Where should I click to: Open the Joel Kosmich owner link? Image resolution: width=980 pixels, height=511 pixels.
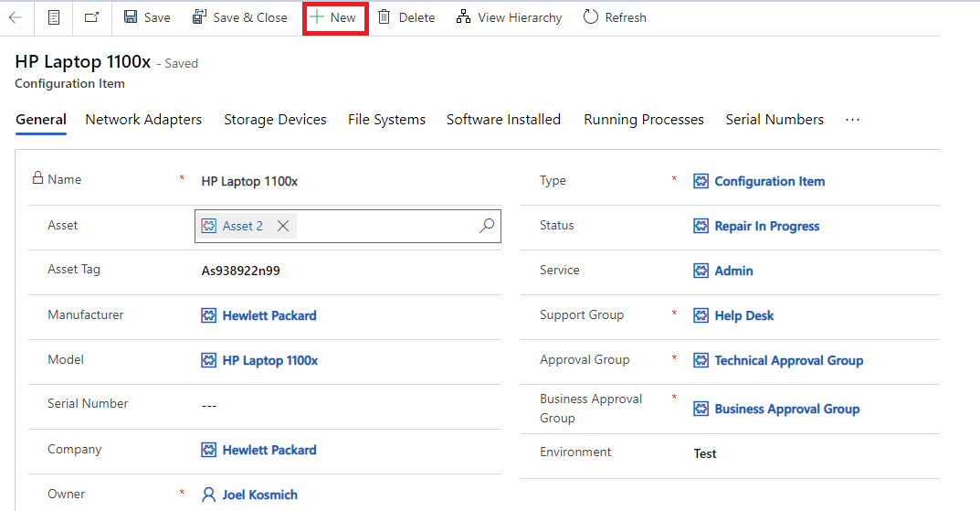(260, 495)
